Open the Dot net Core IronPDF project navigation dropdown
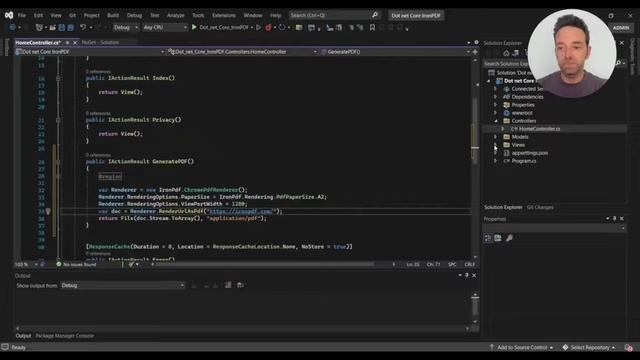640x360 pixels. coord(90,52)
